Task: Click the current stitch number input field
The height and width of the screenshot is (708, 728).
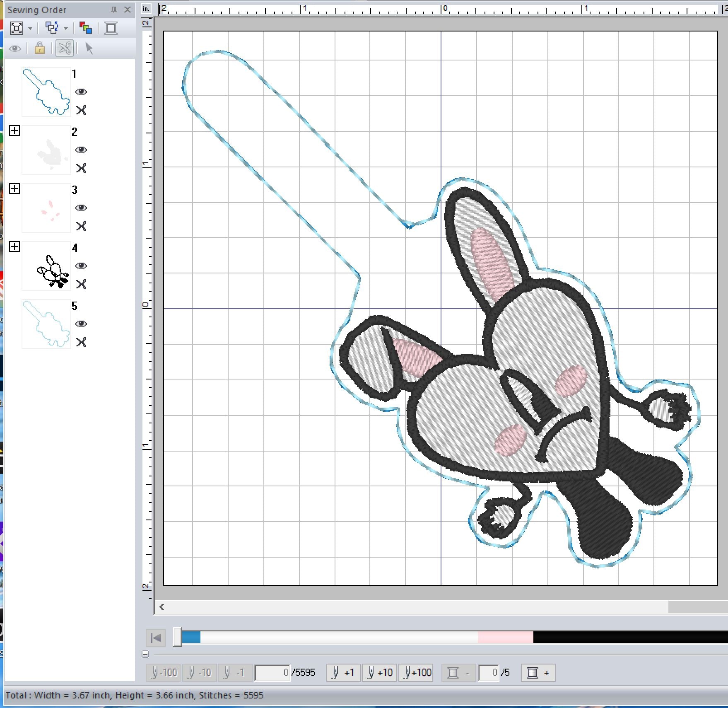Action: click(272, 673)
